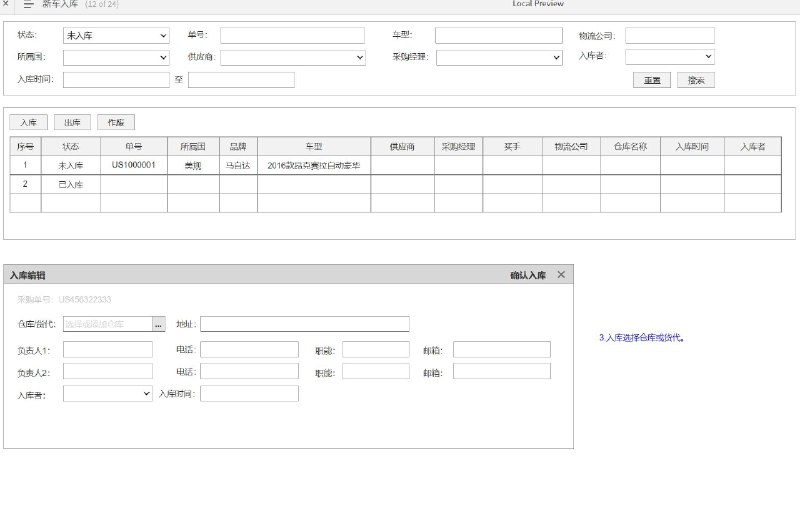Focus the 地址 input field
Screen dimensions: 800x526
[x=305, y=324]
